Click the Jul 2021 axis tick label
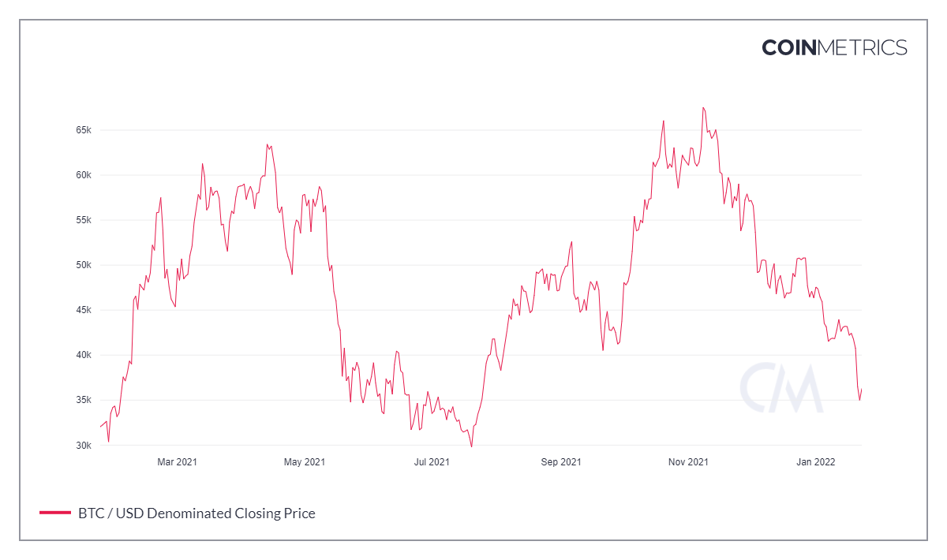 [432, 462]
